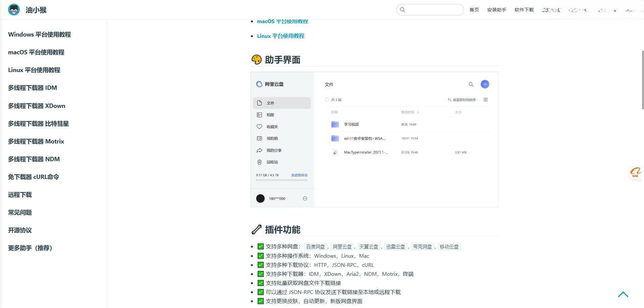The height and width of the screenshot is (308, 644).
Task: Click the 阿里云盘 tag in feature list
Action: [342, 247]
